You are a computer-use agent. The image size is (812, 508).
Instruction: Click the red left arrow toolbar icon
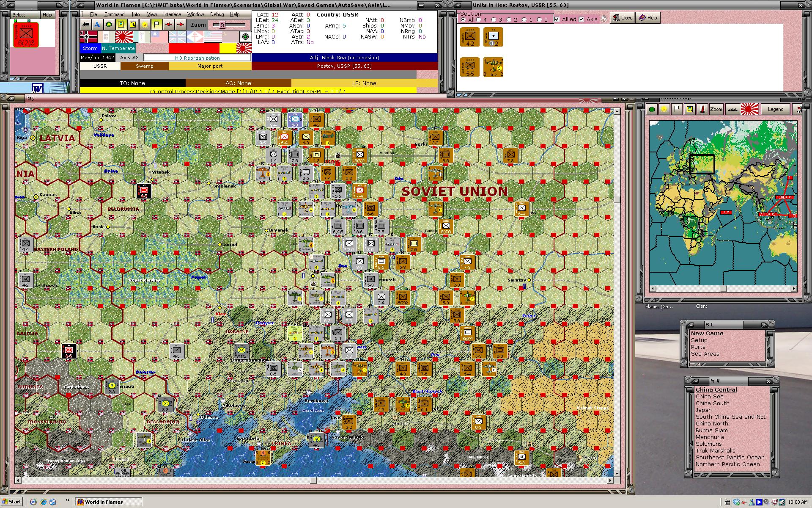169,25
